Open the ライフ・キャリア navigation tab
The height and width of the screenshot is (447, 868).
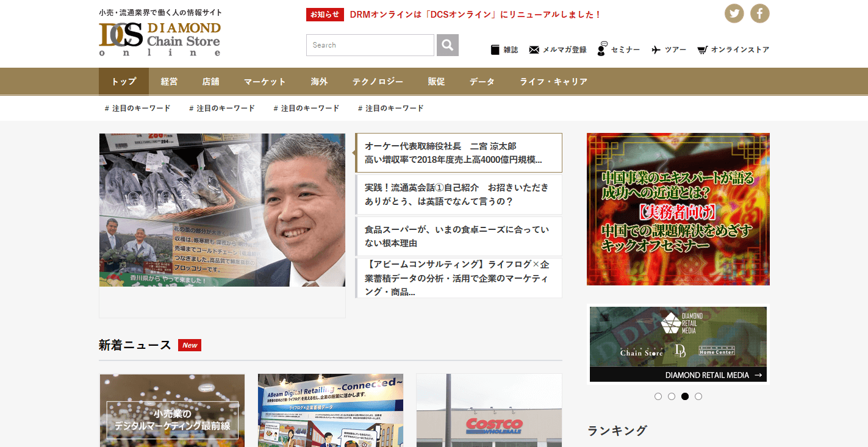click(554, 82)
